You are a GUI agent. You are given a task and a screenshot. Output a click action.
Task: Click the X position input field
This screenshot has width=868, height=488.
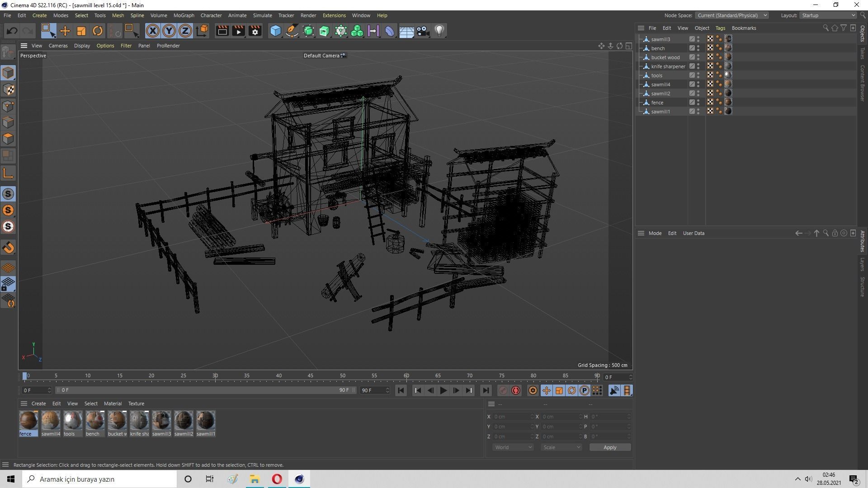(513, 417)
